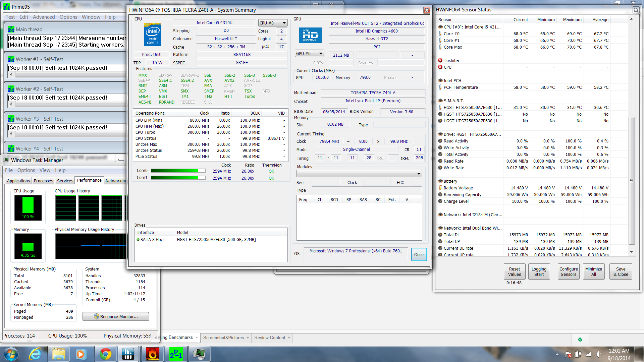Expand the memory Modules dropdown
The width and height of the screenshot is (644, 362).
pyautogui.click(x=359, y=173)
